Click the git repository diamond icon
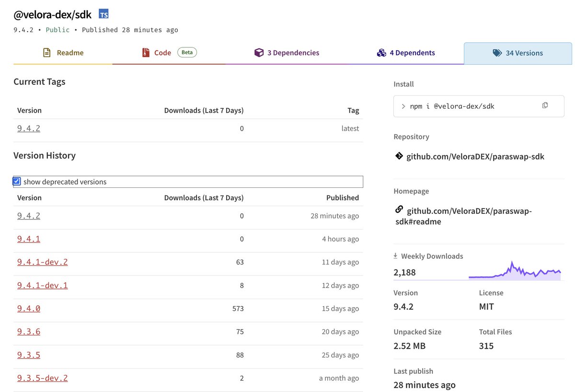575x392 pixels. click(x=399, y=156)
